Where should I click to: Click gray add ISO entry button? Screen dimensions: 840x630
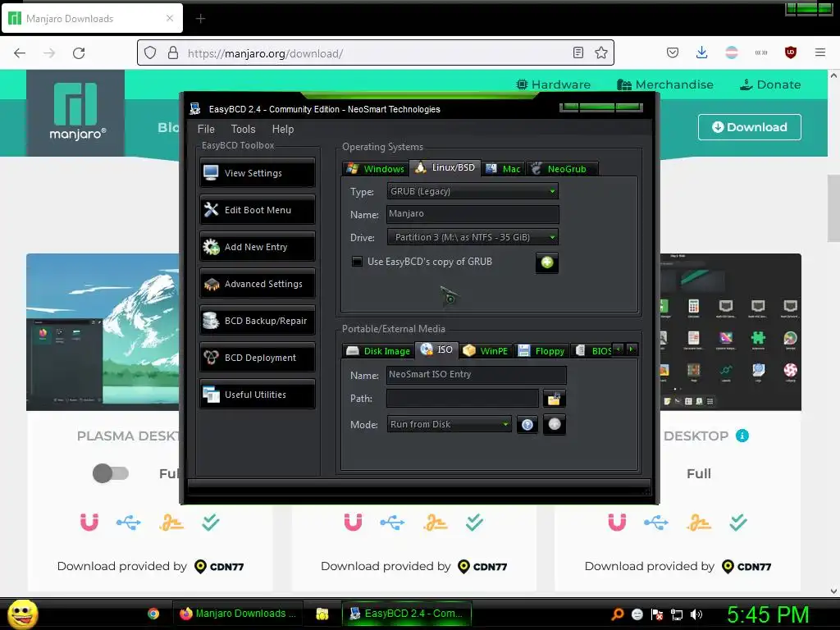point(555,424)
